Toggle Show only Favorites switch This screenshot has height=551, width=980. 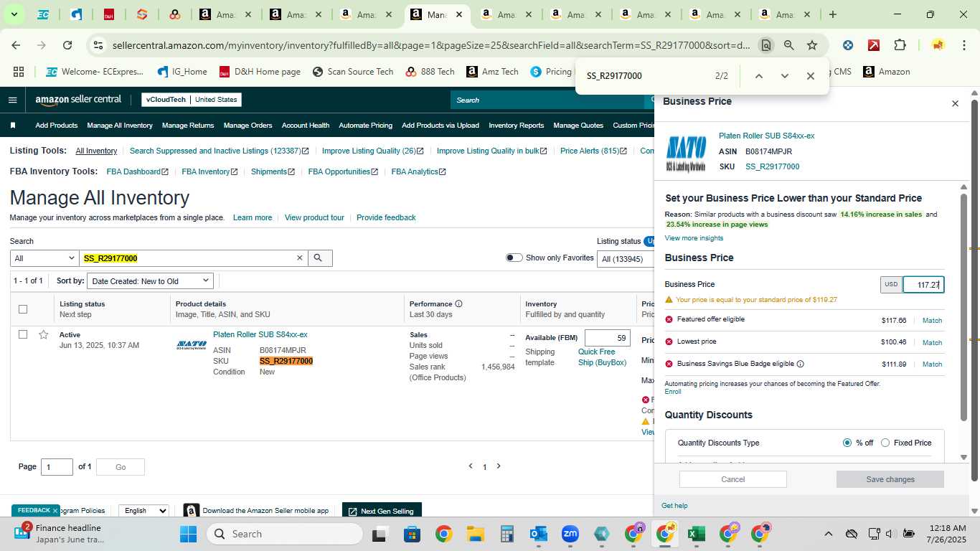(x=514, y=258)
